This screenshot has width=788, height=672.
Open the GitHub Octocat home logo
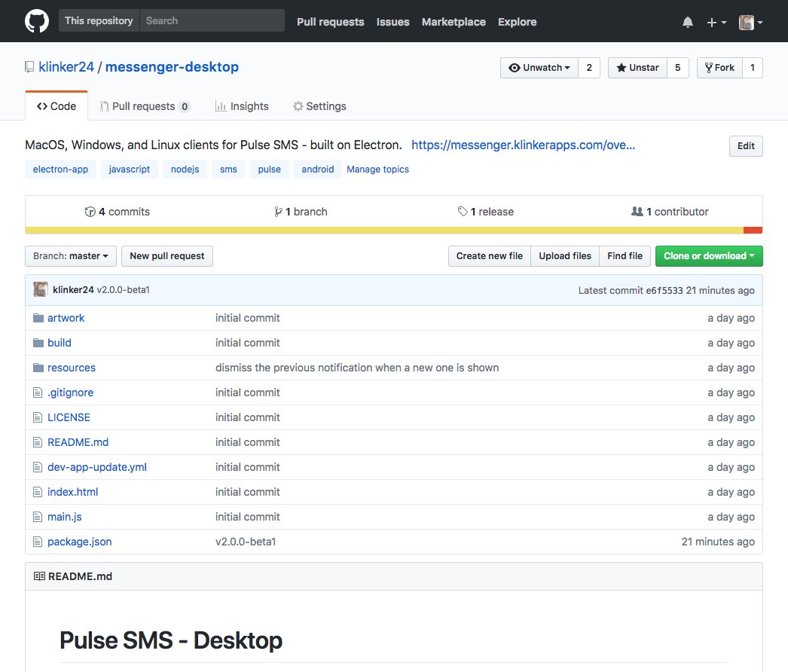(37, 21)
